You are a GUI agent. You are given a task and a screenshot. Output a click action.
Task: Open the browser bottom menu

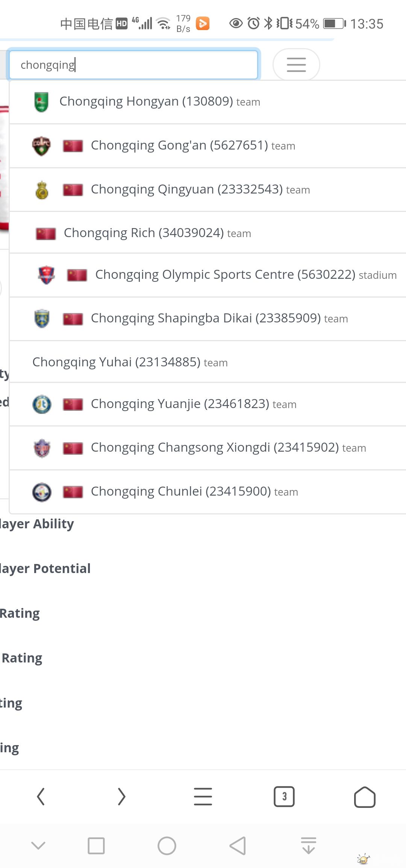click(203, 797)
